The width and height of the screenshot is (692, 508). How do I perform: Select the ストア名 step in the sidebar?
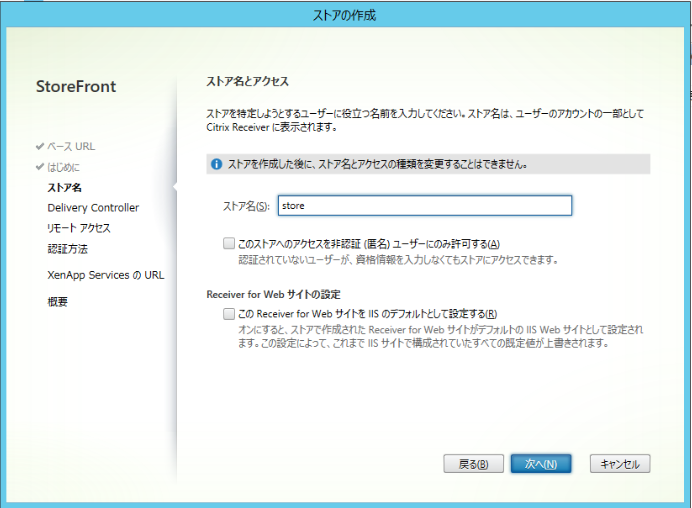[64, 188]
